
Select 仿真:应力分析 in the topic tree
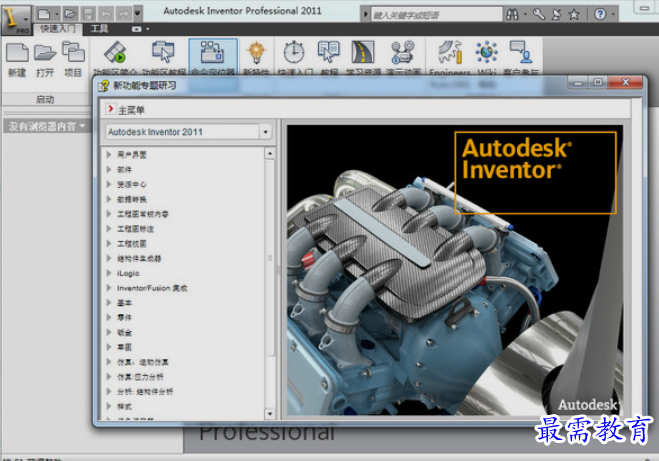[140, 377]
